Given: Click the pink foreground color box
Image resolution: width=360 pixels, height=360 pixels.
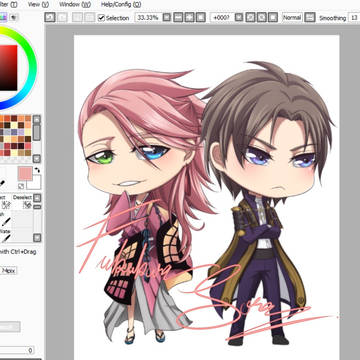Looking at the screenshot, I should (x=25, y=174).
